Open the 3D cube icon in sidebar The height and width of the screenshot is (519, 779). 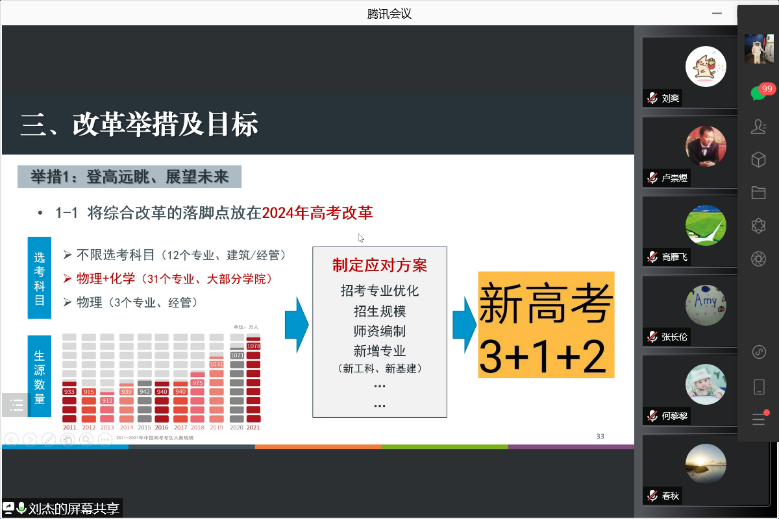759,159
